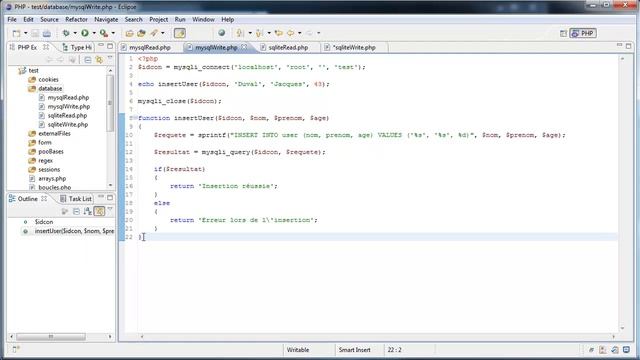Click the Open Type folder icon
This screenshot has height=360, width=640.
click(129, 33)
